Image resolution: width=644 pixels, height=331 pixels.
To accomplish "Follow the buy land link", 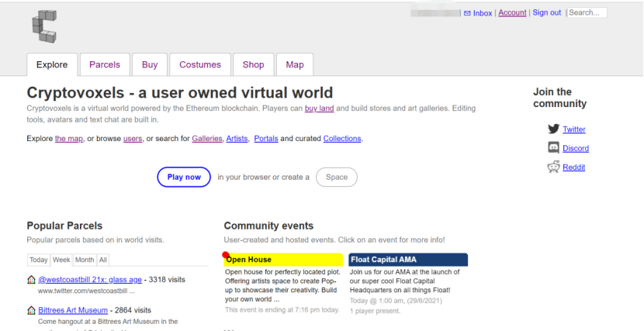I will click(x=319, y=109).
